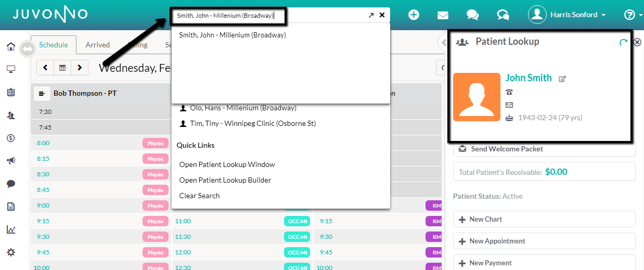Select the 12:00 time slot
This screenshot has width=644, height=270.
(x=183, y=252)
